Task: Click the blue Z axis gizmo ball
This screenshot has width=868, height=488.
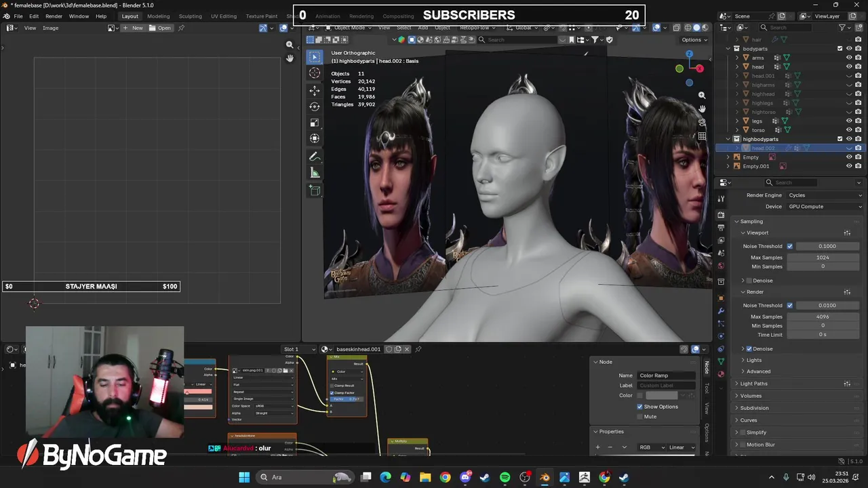Action: (x=689, y=54)
